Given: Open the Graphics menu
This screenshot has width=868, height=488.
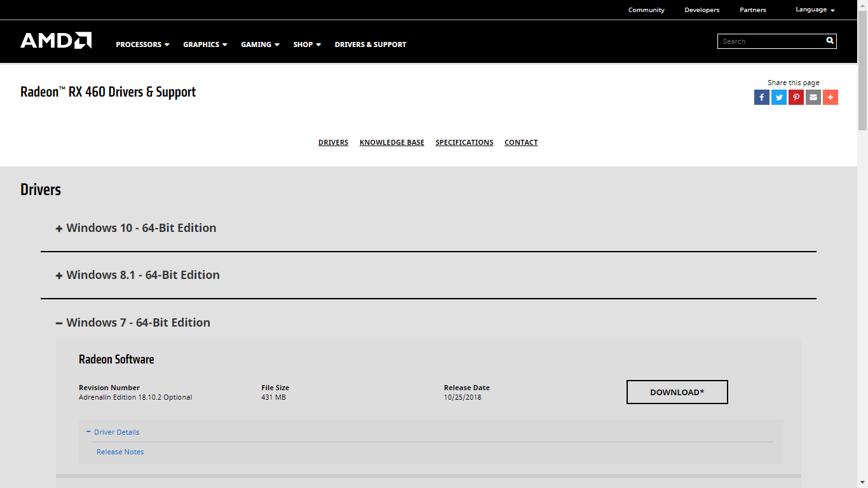Looking at the screenshot, I should click(x=205, y=44).
